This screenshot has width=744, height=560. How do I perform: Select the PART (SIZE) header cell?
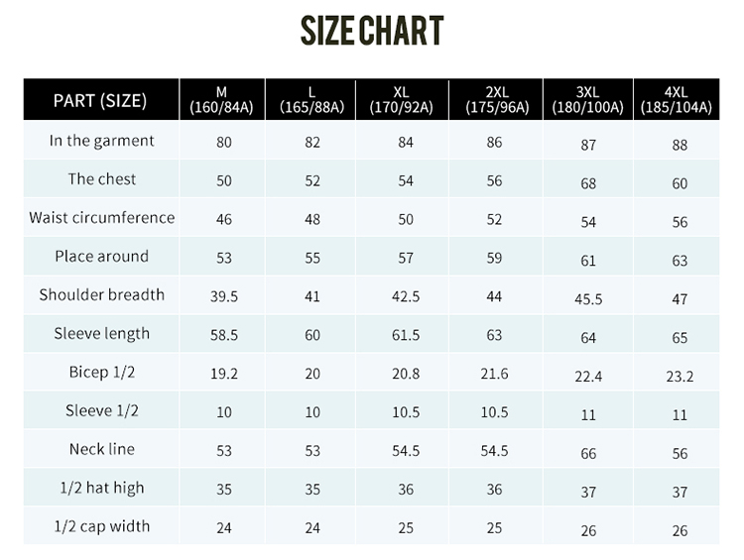(100, 100)
